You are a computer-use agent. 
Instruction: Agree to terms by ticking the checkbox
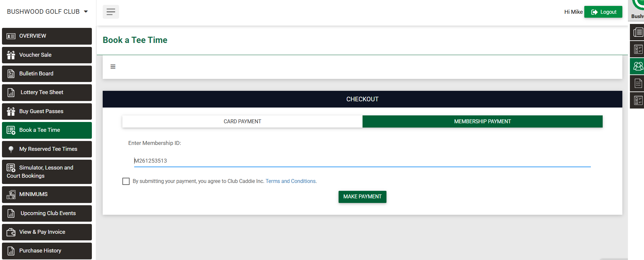[126, 181]
